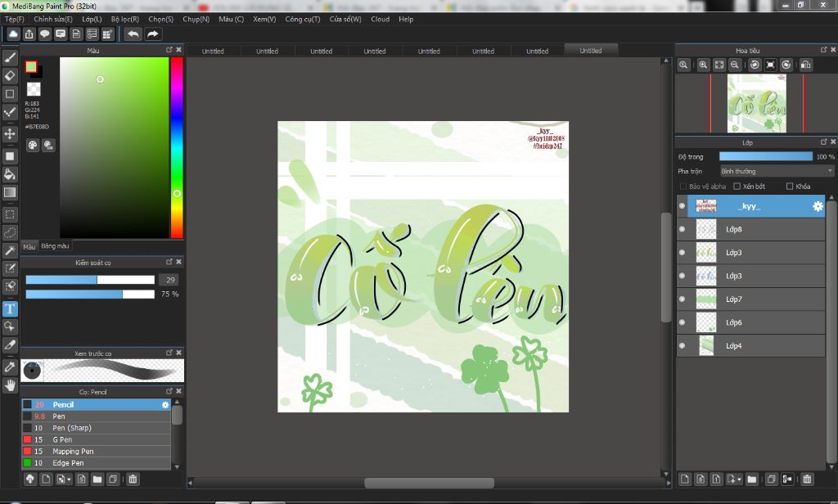Hide the _kyy_ layer
This screenshot has height=504, width=838.
[x=682, y=206]
